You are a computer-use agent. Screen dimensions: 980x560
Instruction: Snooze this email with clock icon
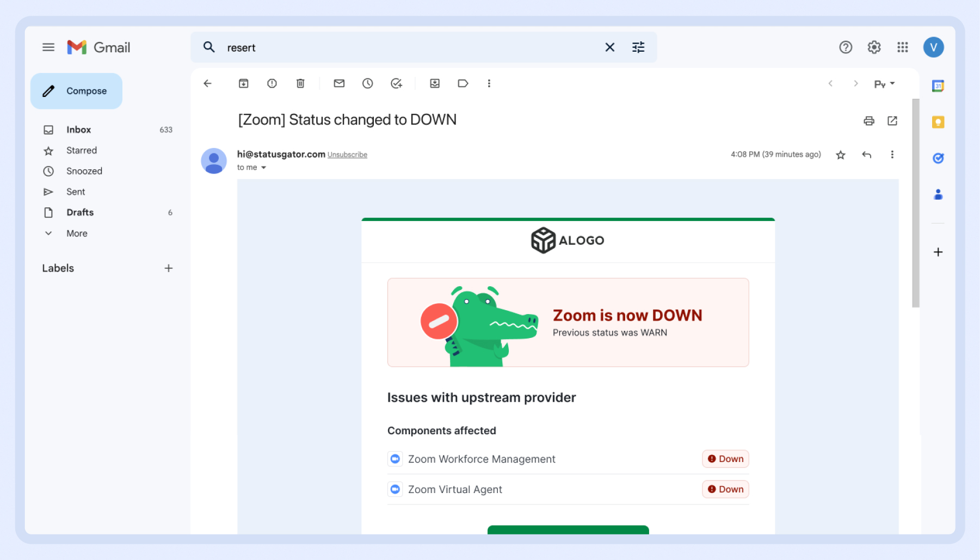tap(368, 83)
